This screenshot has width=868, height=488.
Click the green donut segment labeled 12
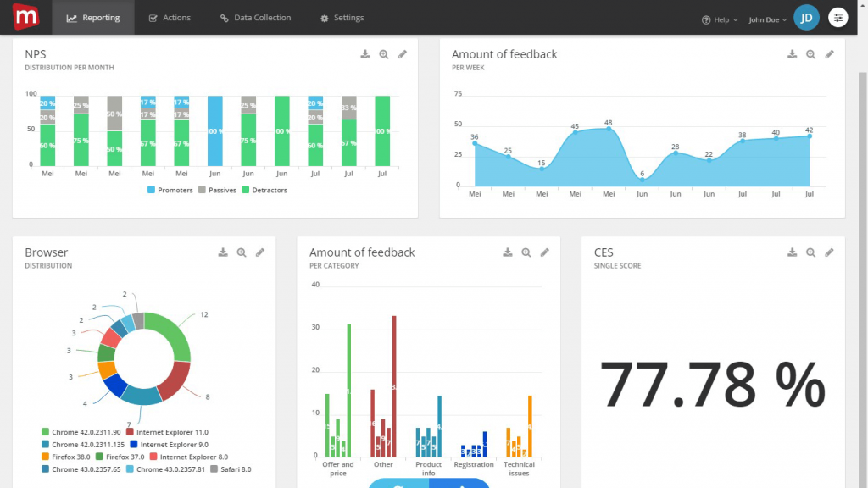tap(172, 334)
